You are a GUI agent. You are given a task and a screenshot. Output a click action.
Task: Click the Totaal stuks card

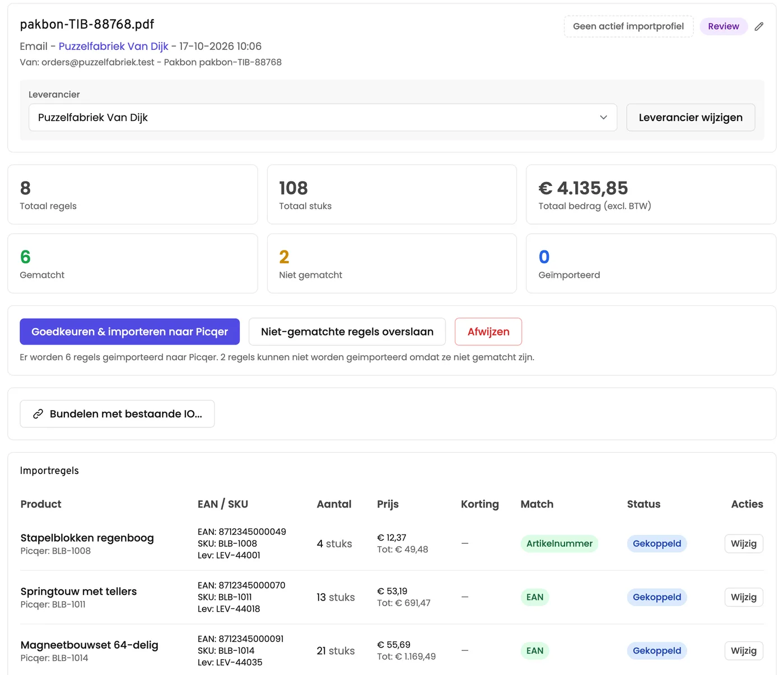[392, 194]
